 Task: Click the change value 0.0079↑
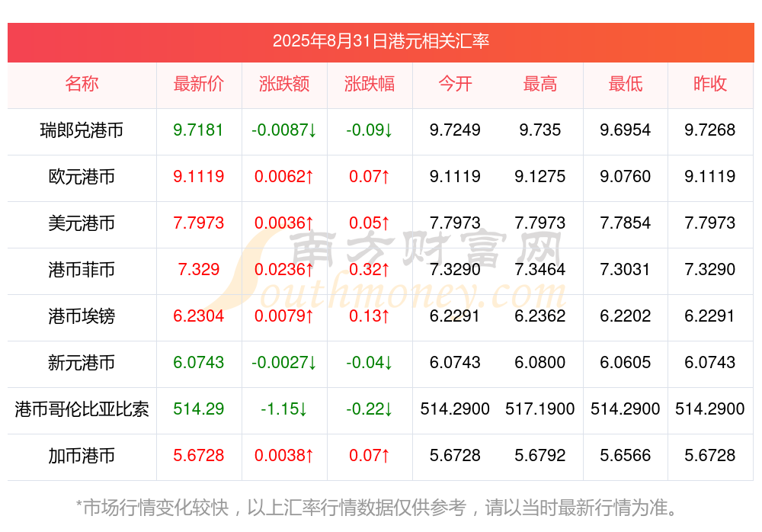[283, 316]
